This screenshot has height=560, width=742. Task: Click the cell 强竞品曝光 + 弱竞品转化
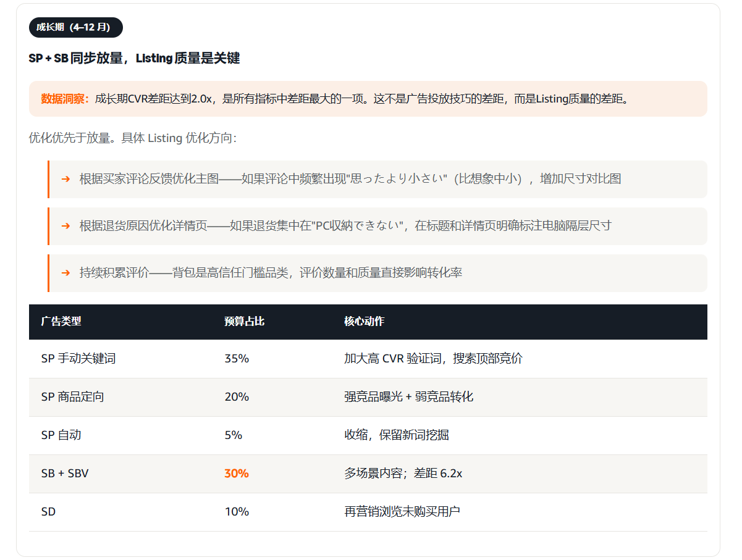pos(409,397)
